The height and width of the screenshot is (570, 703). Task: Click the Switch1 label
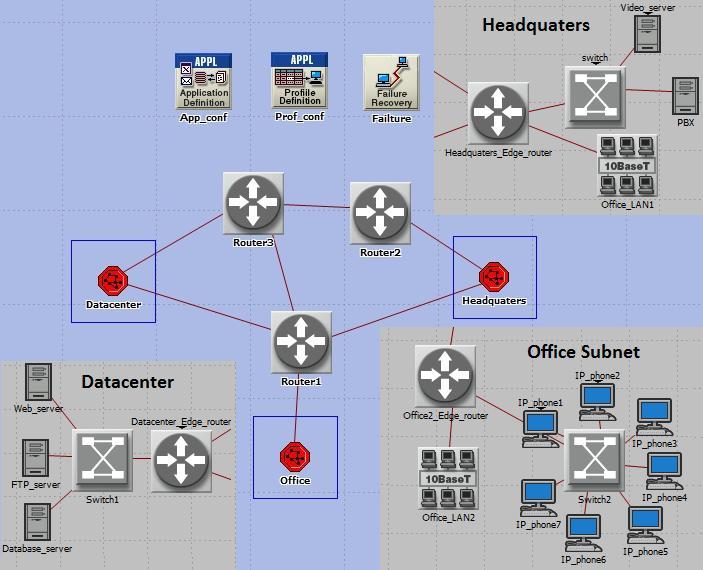[x=102, y=500]
